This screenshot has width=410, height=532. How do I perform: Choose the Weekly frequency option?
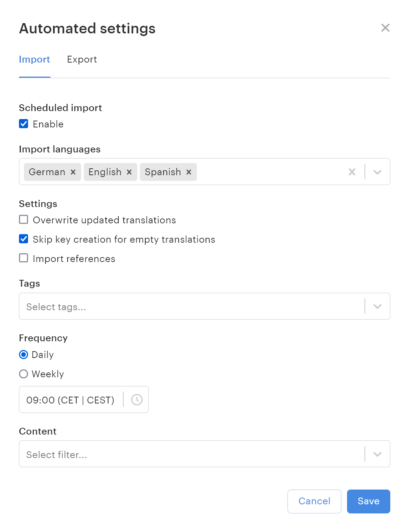[x=24, y=374]
